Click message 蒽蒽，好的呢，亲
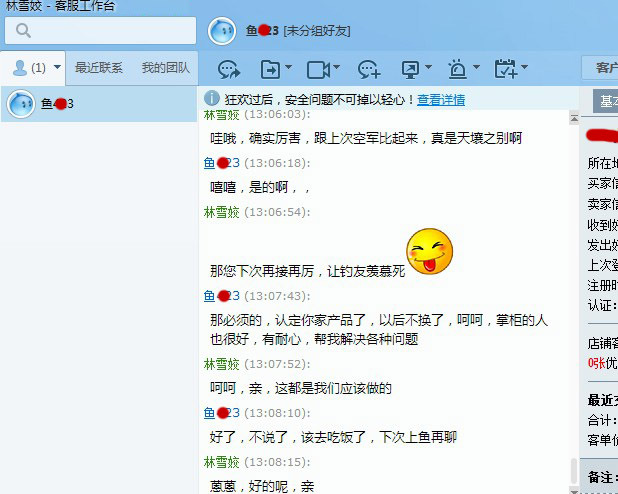Viewport: 618px width, 494px height. (x=262, y=486)
